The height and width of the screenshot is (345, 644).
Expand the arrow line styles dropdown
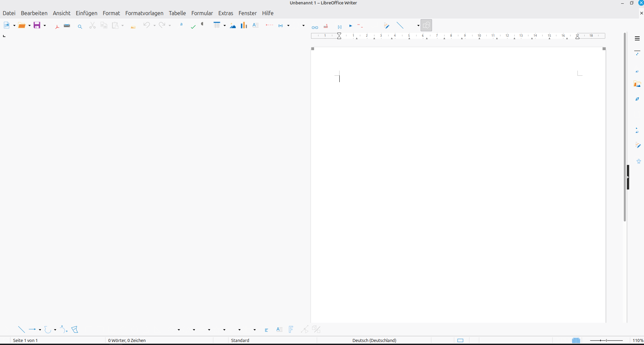tap(40, 330)
